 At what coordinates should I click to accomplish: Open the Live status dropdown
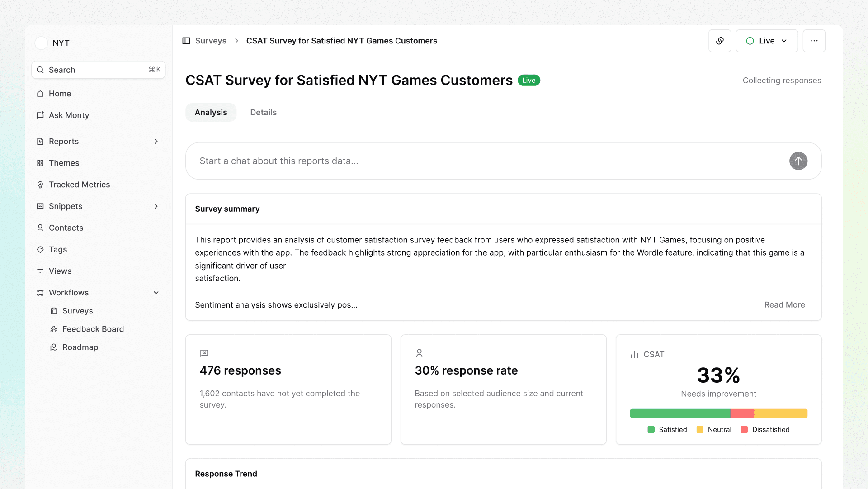766,41
